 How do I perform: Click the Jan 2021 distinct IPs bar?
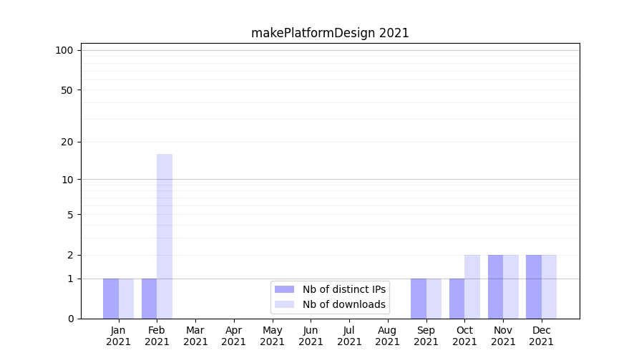pyautogui.click(x=111, y=299)
